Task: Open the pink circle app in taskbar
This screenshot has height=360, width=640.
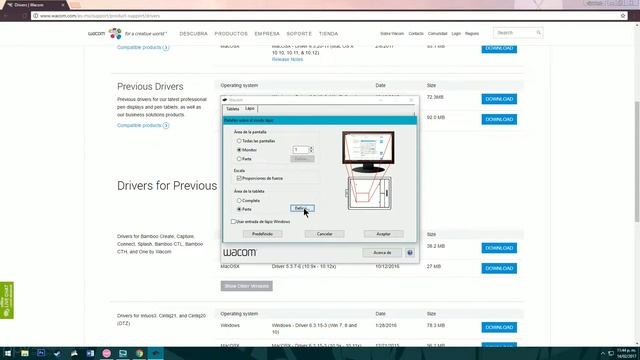Action: tap(107, 353)
